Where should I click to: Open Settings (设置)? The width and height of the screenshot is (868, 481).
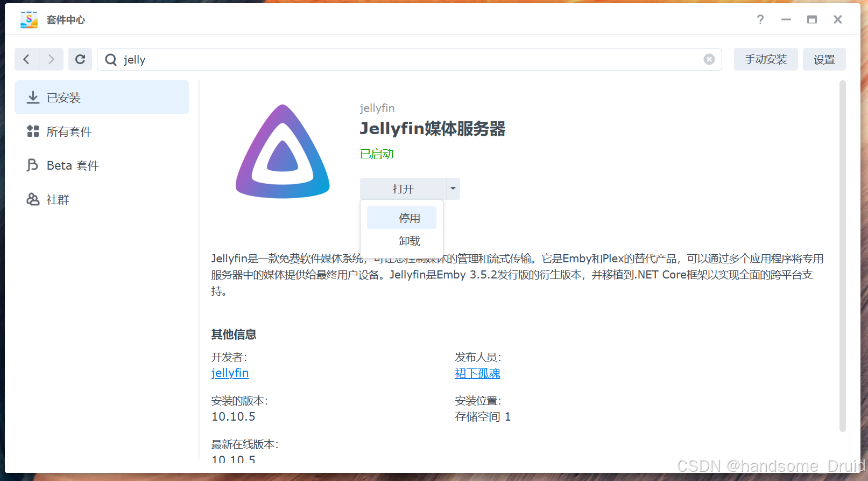tap(824, 59)
